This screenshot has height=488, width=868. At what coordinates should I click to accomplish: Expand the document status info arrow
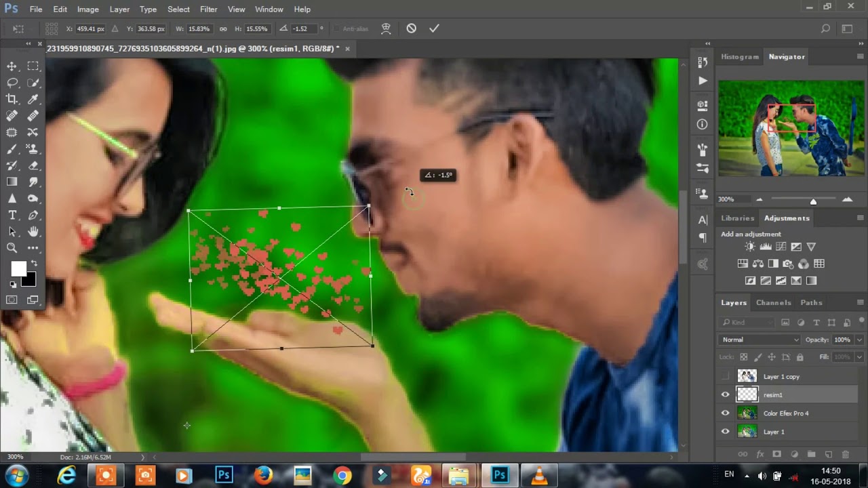point(142,457)
